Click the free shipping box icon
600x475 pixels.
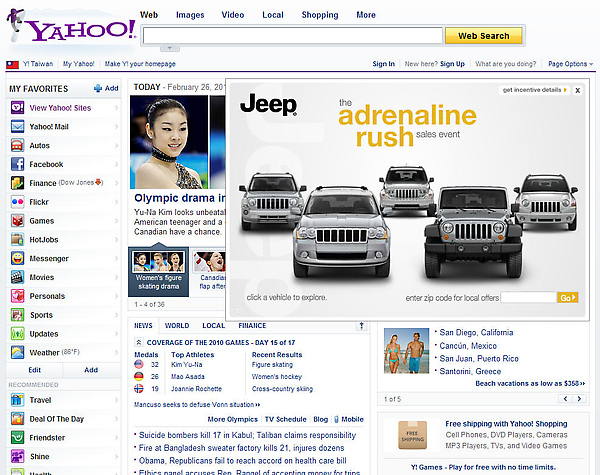[x=412, y=435]
